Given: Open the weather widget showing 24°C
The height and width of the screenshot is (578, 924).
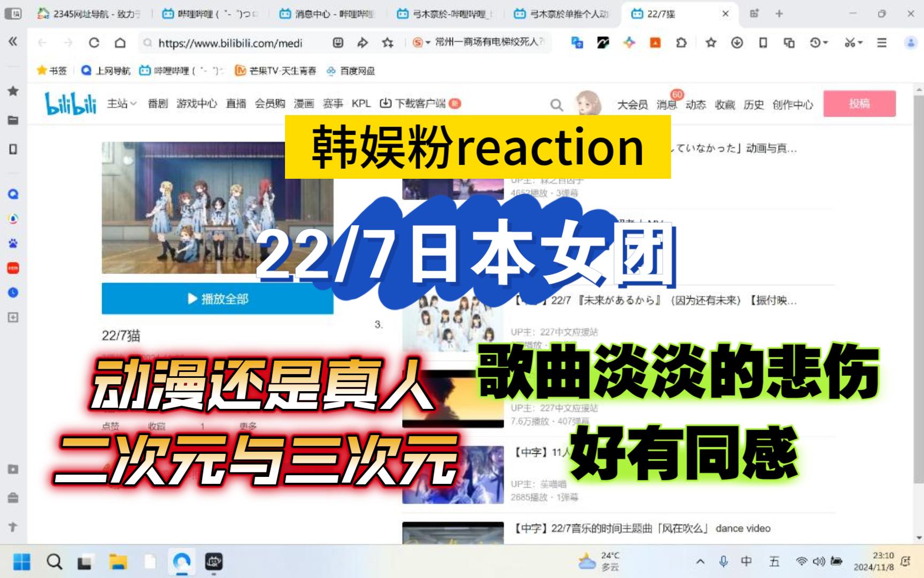Looking at the screenshot, I should (x=599, y=561).
